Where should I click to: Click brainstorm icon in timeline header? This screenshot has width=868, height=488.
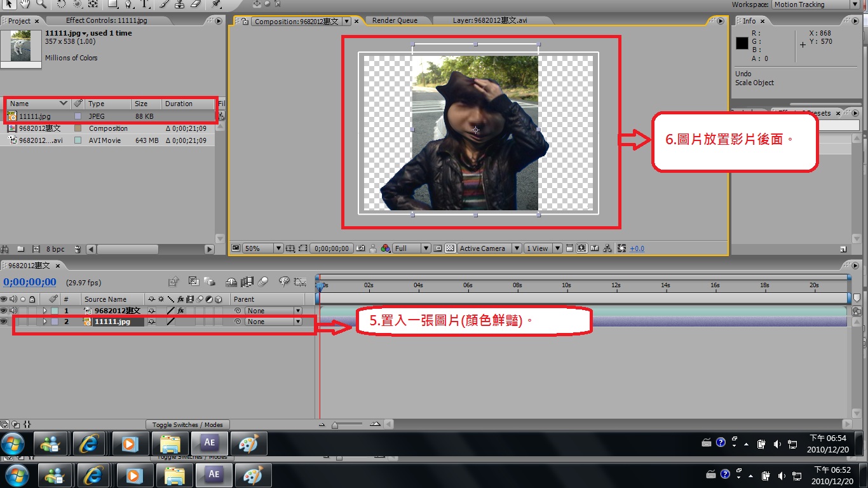click(x=284, y=282)
